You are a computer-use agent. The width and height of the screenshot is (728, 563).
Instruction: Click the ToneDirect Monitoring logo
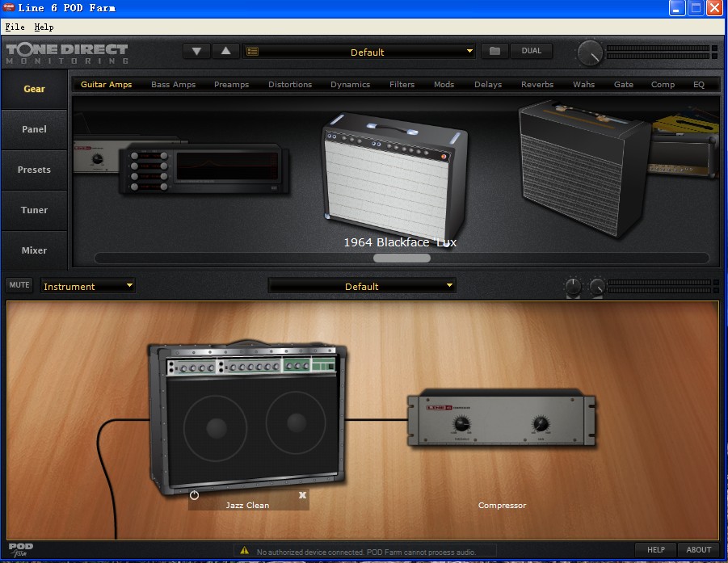point(67,53)
